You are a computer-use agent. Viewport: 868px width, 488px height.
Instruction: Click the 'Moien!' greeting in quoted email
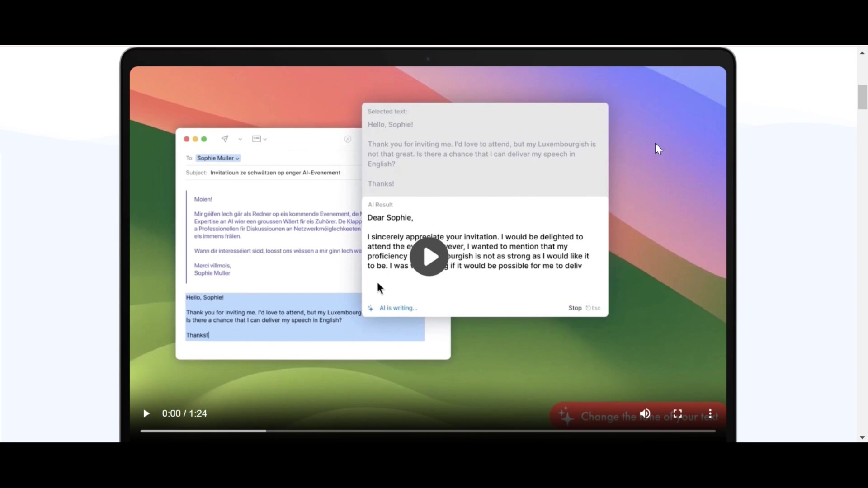(x=203, y=199)
